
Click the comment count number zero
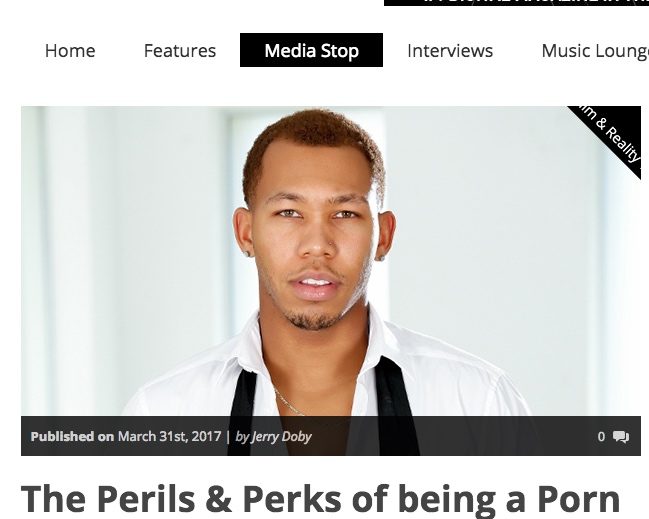(x=601, y=437)
